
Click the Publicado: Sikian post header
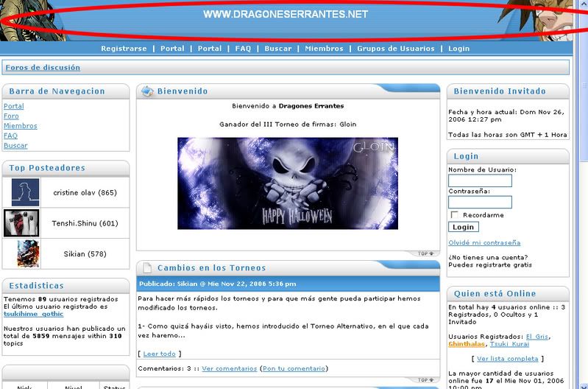288,284
